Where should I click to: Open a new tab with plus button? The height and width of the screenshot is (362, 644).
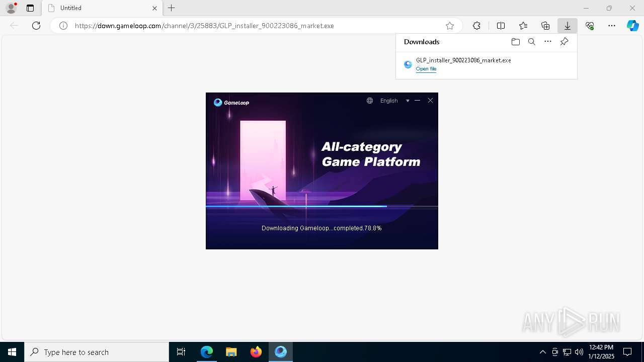point(172,8)
